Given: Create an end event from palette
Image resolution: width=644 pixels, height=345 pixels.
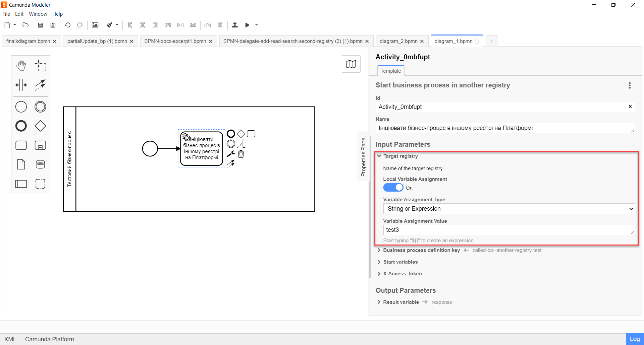Looking at the screenshot, I should (21, 126).
